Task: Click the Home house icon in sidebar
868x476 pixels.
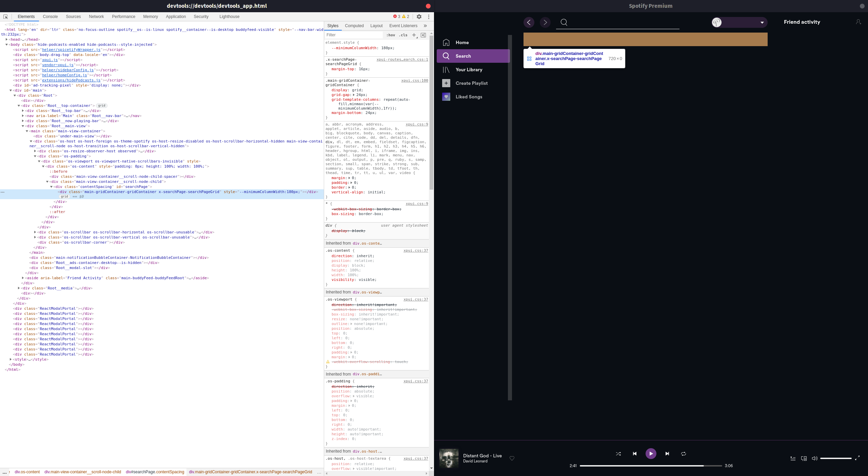Action: point(446,42)
